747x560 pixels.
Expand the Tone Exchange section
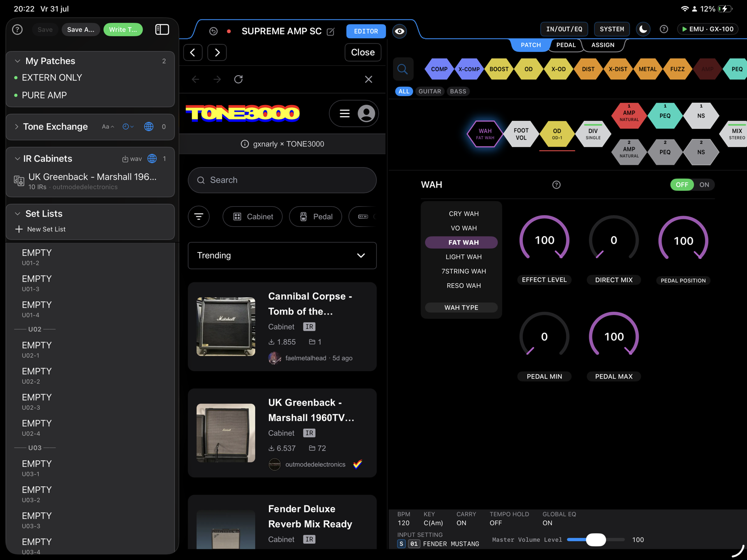(16, 126)
